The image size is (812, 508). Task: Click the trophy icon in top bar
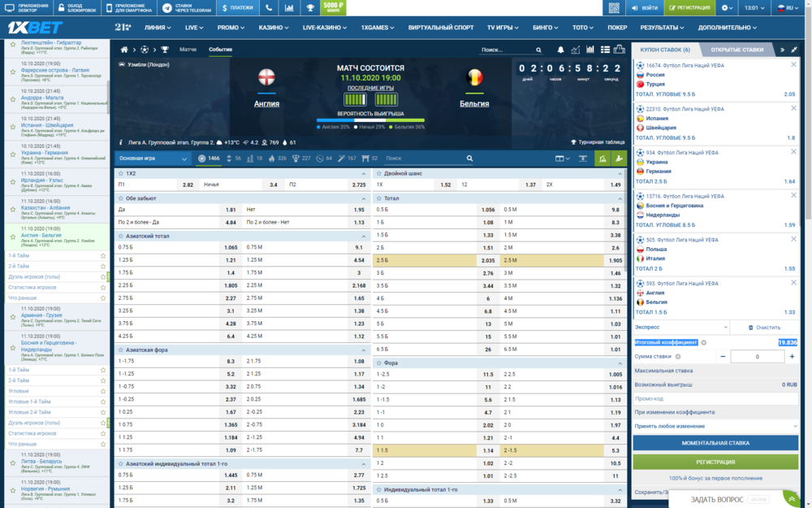click(x=309, y=8)
